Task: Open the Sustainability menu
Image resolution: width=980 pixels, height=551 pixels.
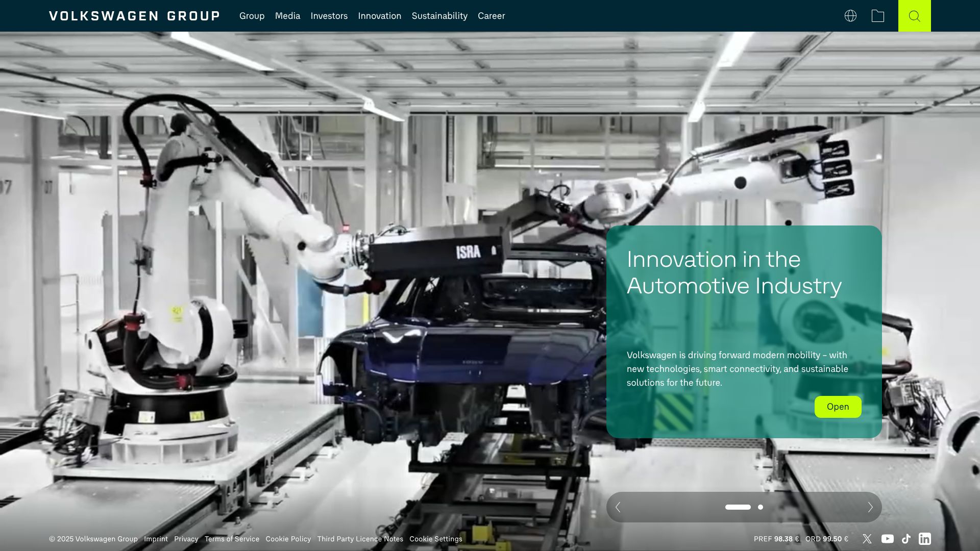Action: (x=439, y=16)
